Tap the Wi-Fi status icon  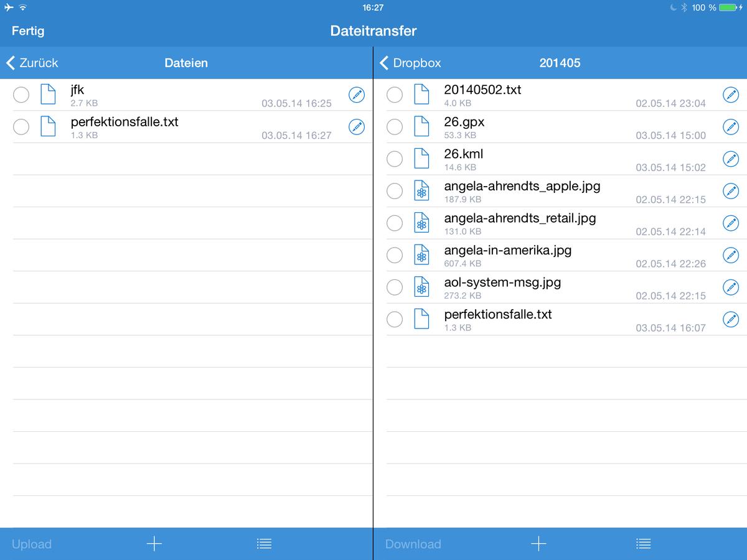23,7
